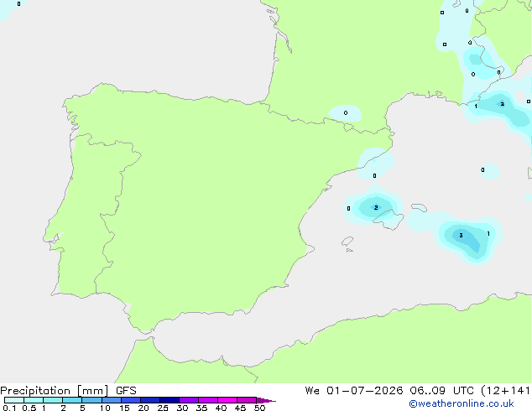Click the "3" precipitation value on the map
Image resolution: width=532 pixels, height=411 pixels.
pyautogui.click(x=461, y=235)
